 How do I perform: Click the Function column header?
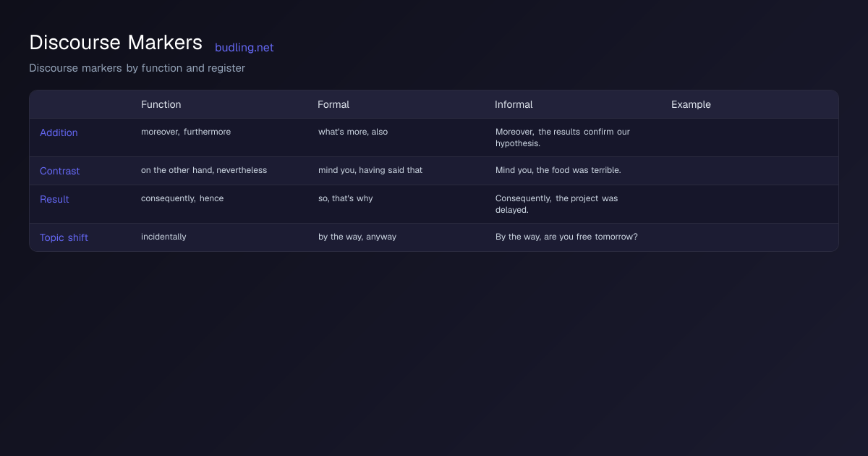click(x=161, y=104)
